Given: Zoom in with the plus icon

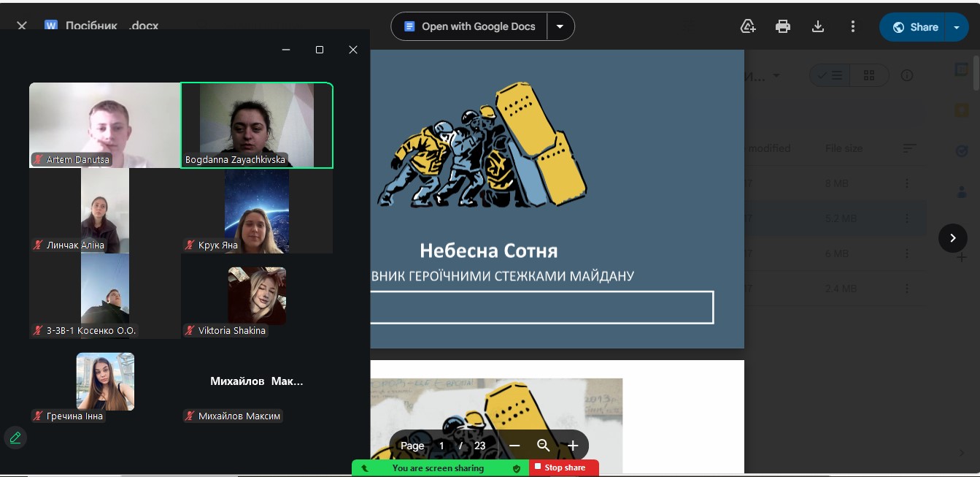Looking at the screenshot, I should 573,446.
